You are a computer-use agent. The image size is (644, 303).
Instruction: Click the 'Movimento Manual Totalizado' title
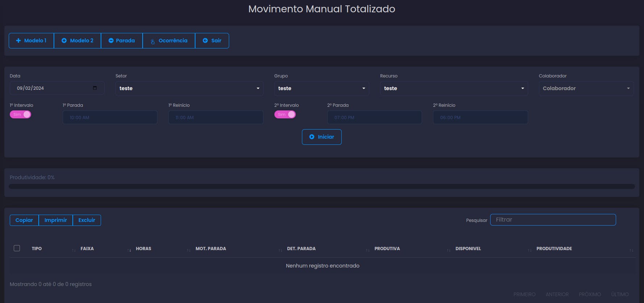tap(322, 9)
